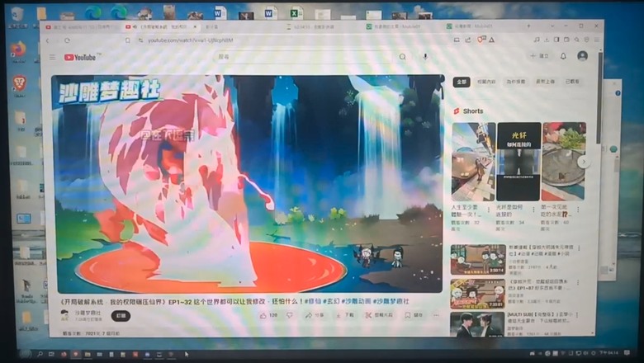Open options for MULTI SUB recommended video
The height and width of the screenshot is (363, 644).
click(x=577, y=315)
